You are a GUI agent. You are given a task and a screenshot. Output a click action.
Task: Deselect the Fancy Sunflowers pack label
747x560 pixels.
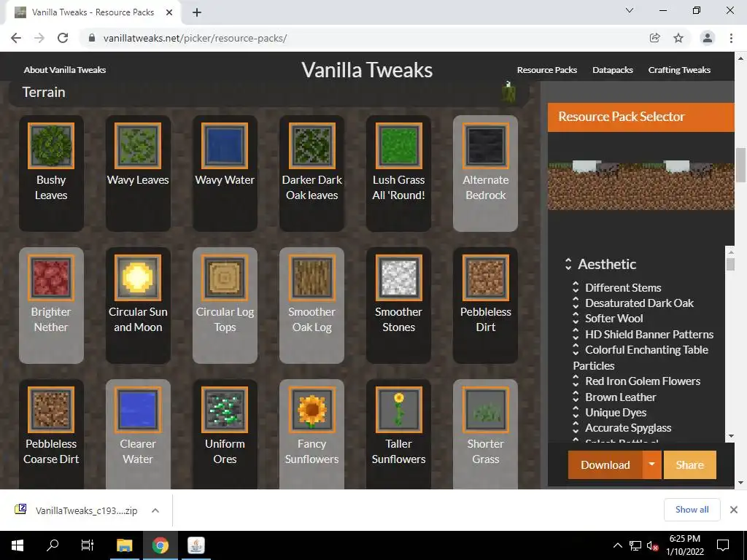[311, 451]
